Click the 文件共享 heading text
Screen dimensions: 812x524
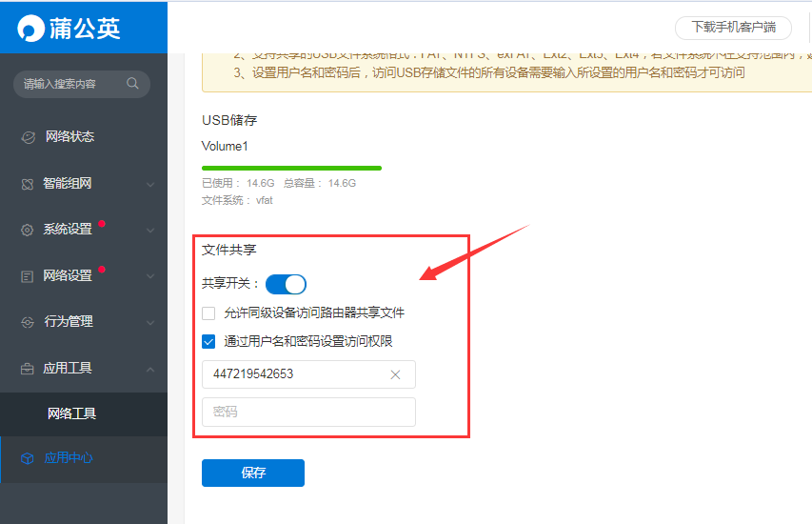click(228, 250)
